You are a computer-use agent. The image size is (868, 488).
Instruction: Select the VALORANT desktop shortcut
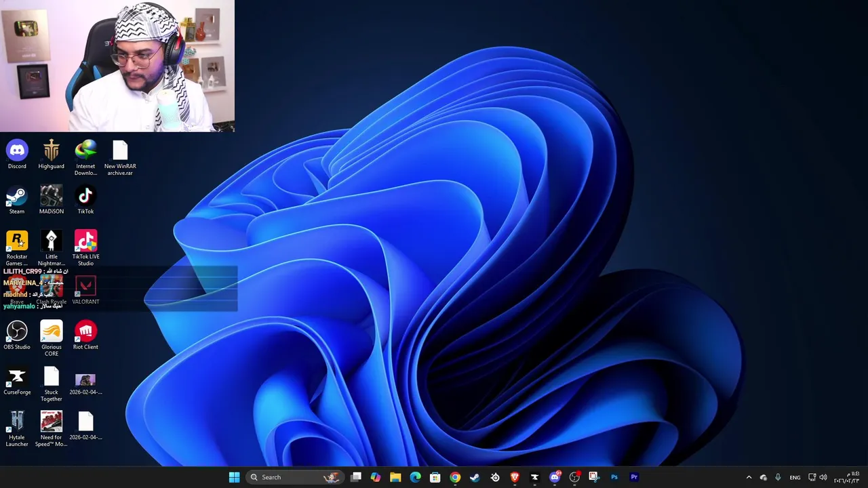click(85, 291)
